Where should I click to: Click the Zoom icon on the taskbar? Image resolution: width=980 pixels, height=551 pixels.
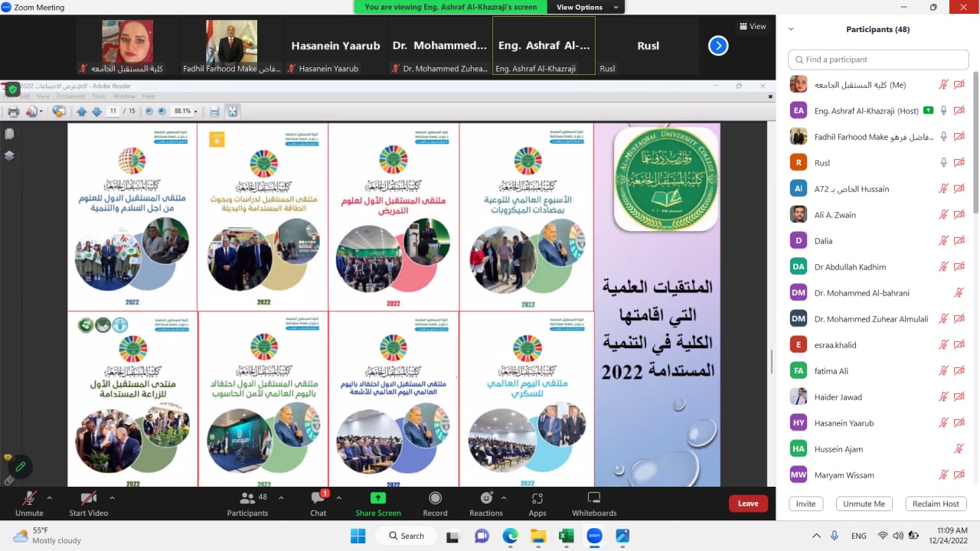(593, 536)
